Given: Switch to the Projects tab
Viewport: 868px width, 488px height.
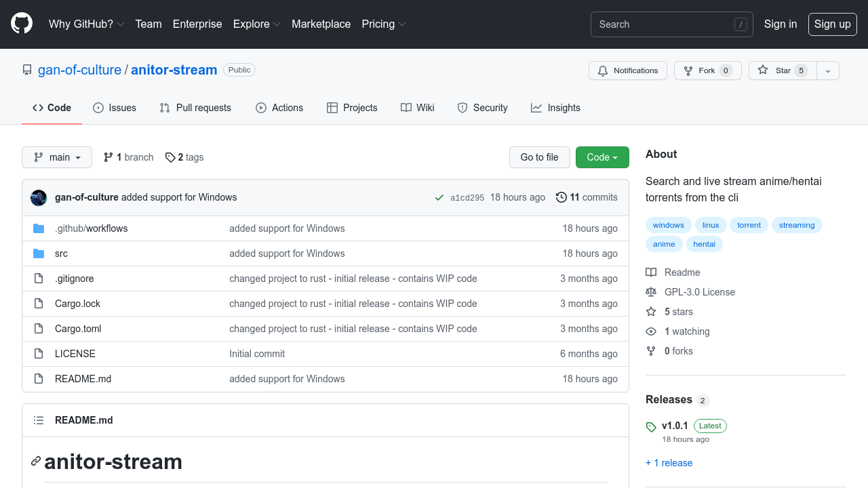Looking at the screenshot, I should 352,108.
